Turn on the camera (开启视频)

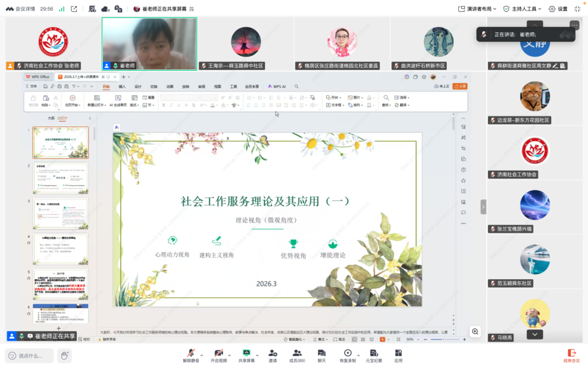[x=218, y=353]
